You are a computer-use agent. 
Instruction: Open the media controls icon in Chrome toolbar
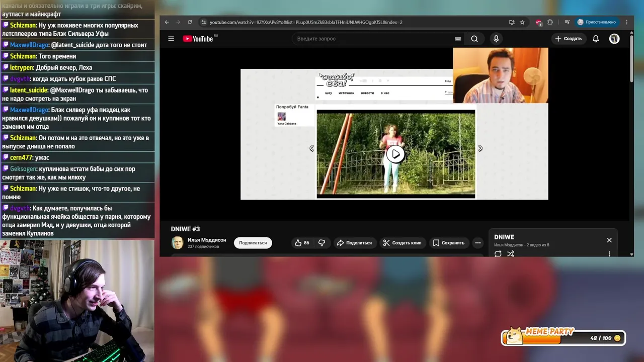[567, 22]
